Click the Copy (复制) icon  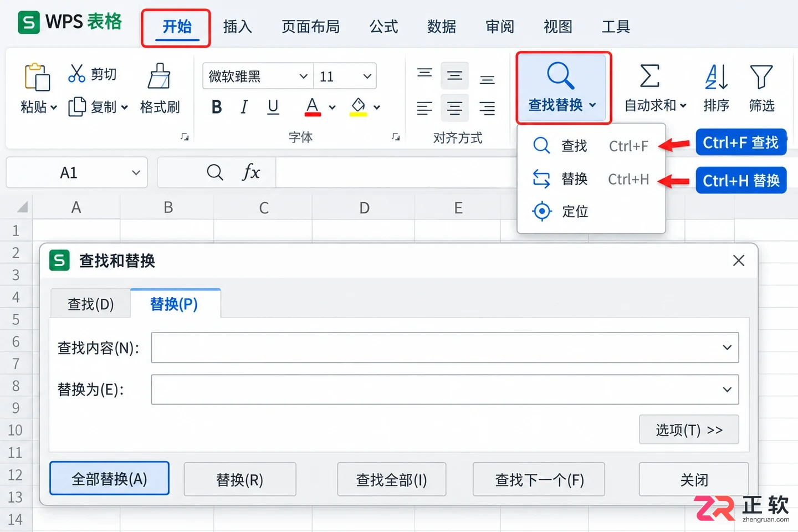click(x=77, y=106)
